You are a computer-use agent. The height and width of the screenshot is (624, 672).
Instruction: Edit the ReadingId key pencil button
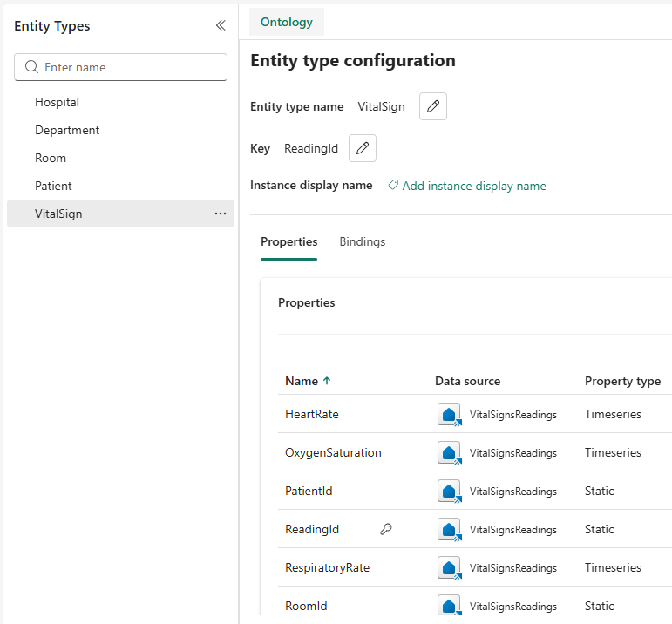[362, 148]
